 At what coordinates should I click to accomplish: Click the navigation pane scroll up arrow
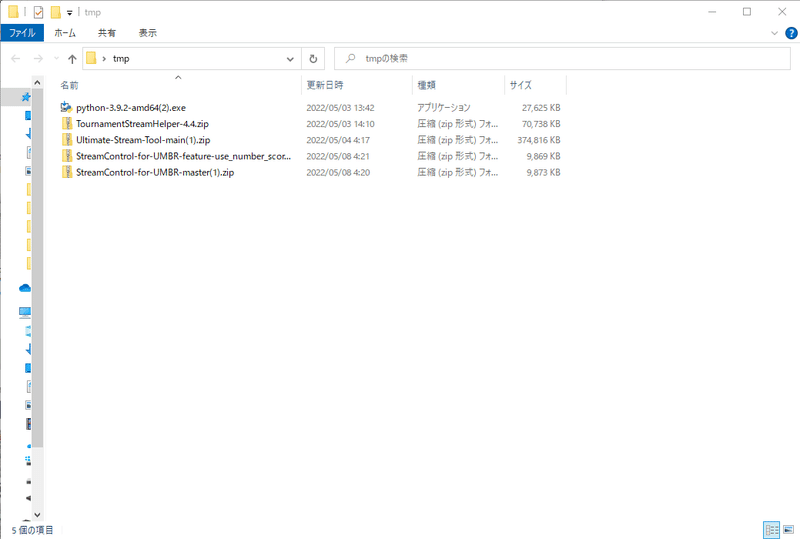coord(37,82)
